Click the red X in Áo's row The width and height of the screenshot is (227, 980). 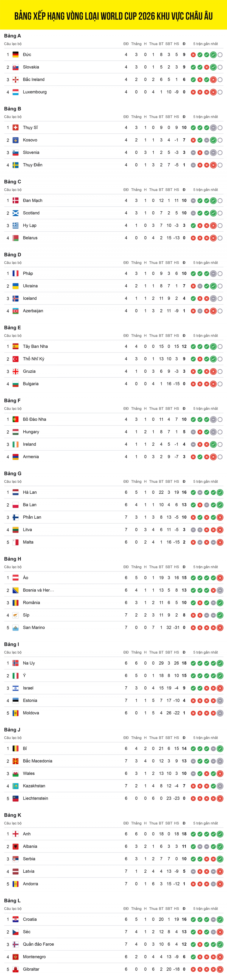pyautogui.click(x=220, y=578)
